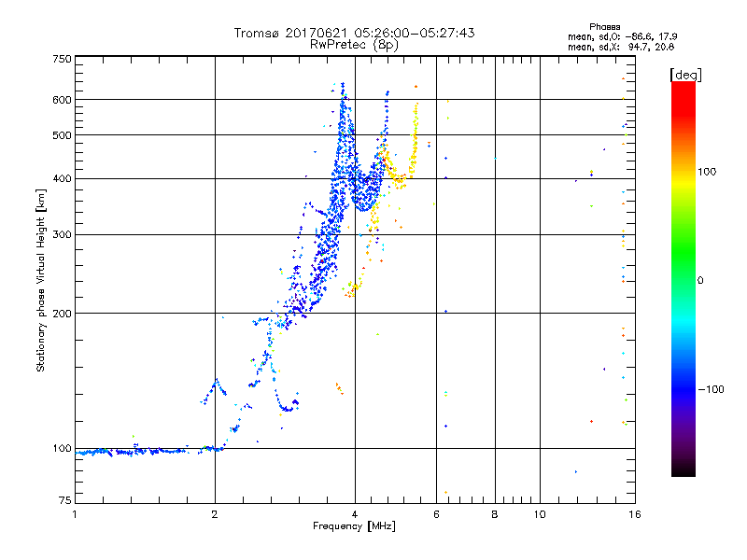Click the 'Stationary phase Virtual Height [km]' axis label
Viewport: 747px width, 560px height.
point(41,280)
